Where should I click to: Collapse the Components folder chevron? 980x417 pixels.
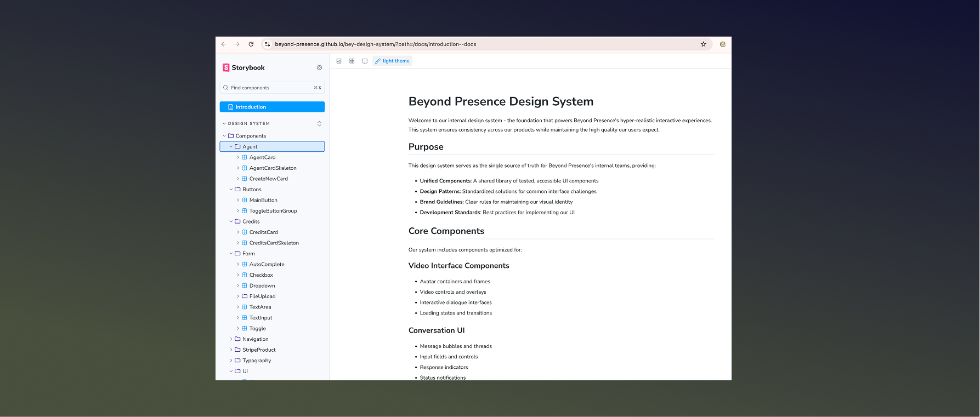[x=224, y=136]
